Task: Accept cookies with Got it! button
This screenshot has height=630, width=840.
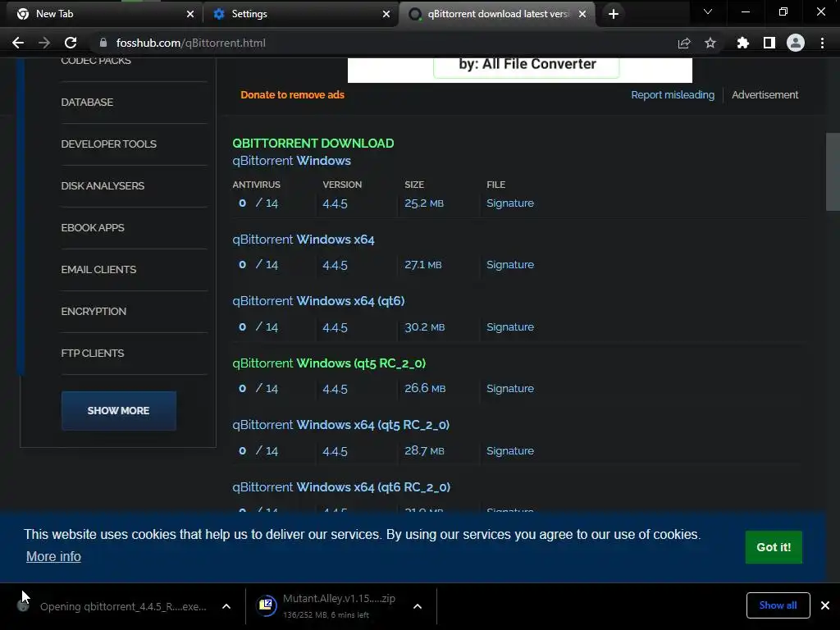Action: coord(774,547)
